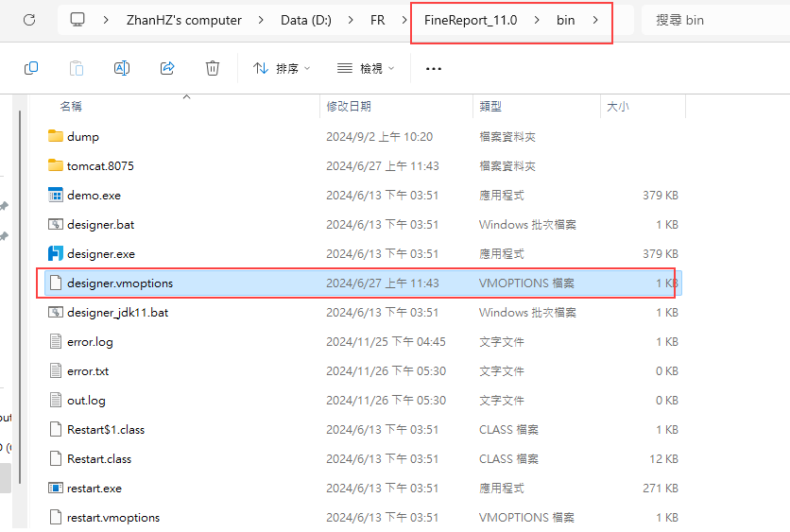The width and height of the screenshot is (790, 532).
Task: Expand chevron after FineReport_11.0 breadcrumb
Action: [x=537, y=20]
